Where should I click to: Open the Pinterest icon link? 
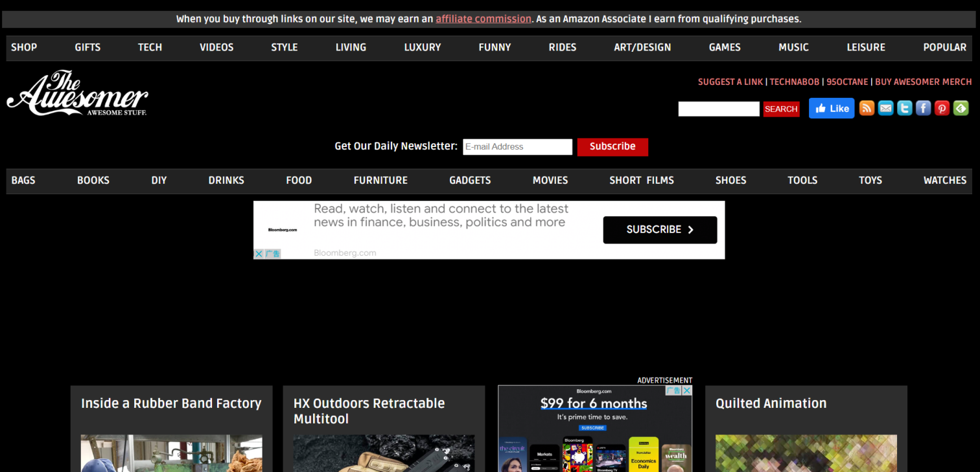click(942, 108)
